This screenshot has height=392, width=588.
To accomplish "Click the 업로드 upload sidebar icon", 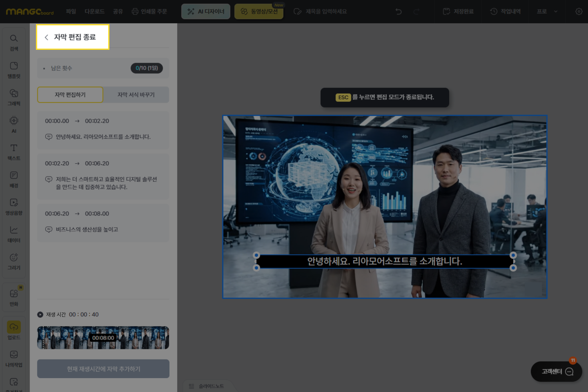I will pos(14,330).
